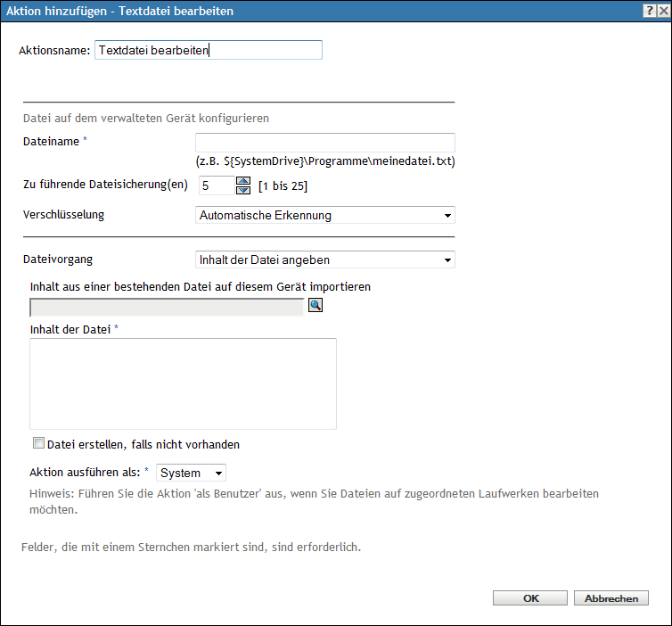Image resolution: width=672 pixels, height=626 pixels.
Task: Click the 'Inhalt aus einer bestehenden Datei' label
Action: point(201,287)
